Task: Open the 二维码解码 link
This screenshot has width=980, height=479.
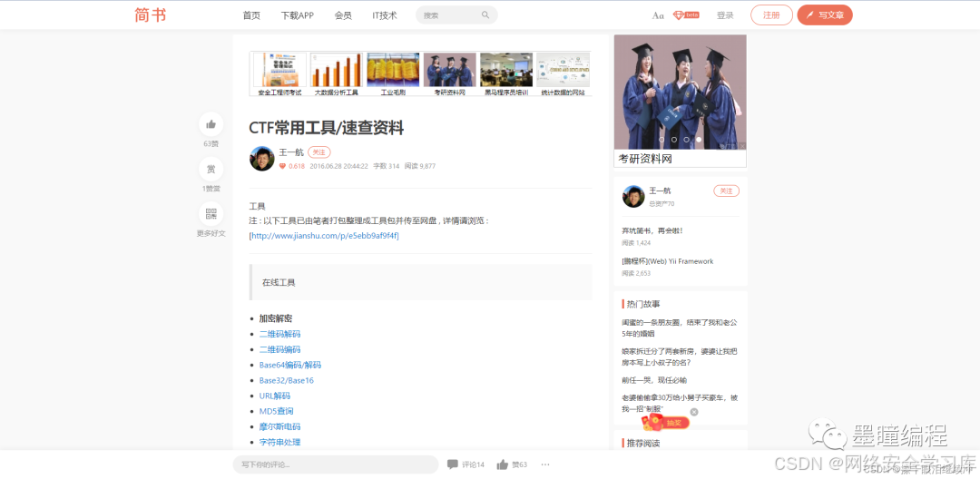Action: [280, 334]
